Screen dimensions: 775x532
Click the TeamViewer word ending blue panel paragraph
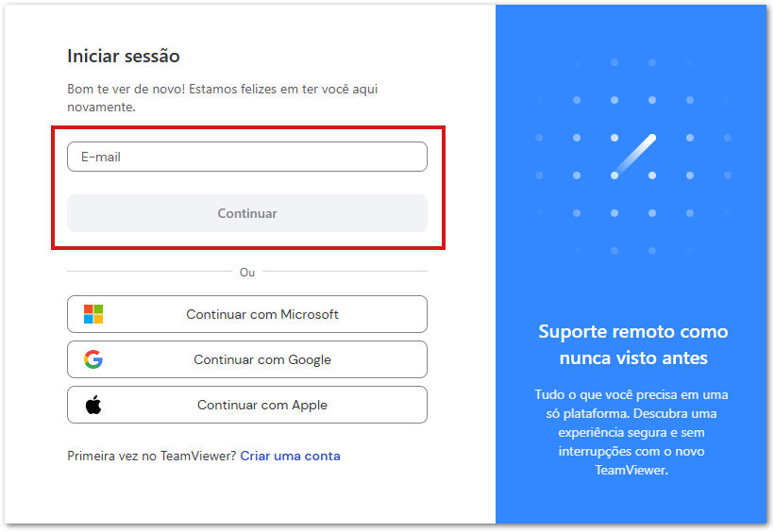point(632,470)
